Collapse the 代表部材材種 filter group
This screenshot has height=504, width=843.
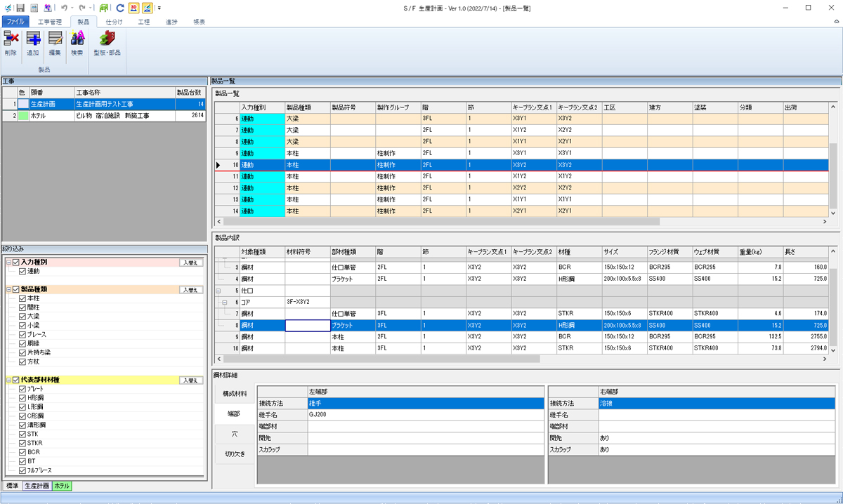coord(8,380)
